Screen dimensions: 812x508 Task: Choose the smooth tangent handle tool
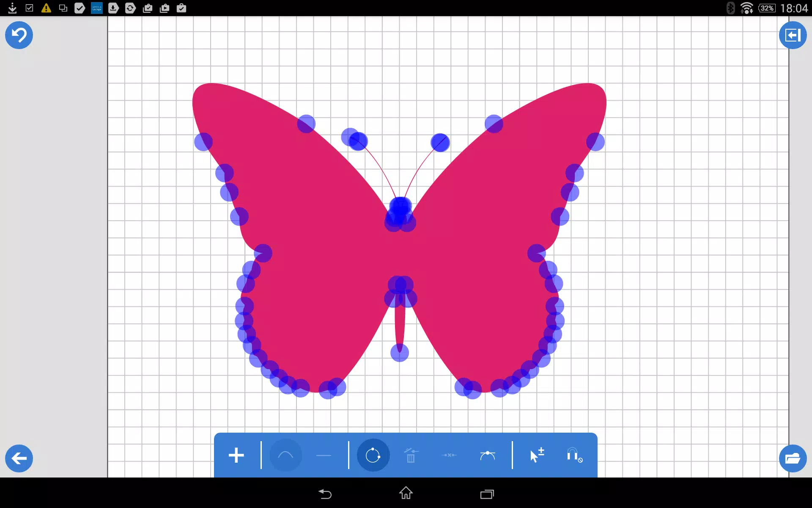point(488,456)
